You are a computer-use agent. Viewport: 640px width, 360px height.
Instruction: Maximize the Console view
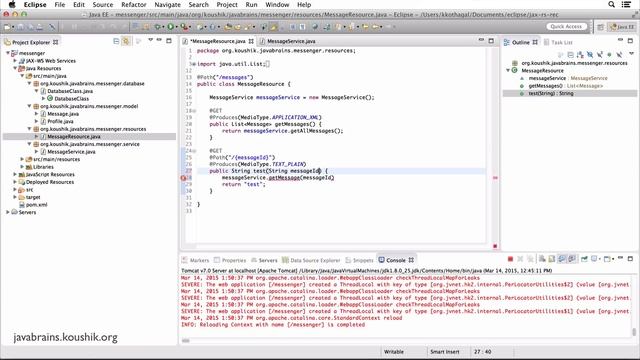coord(630,258)
